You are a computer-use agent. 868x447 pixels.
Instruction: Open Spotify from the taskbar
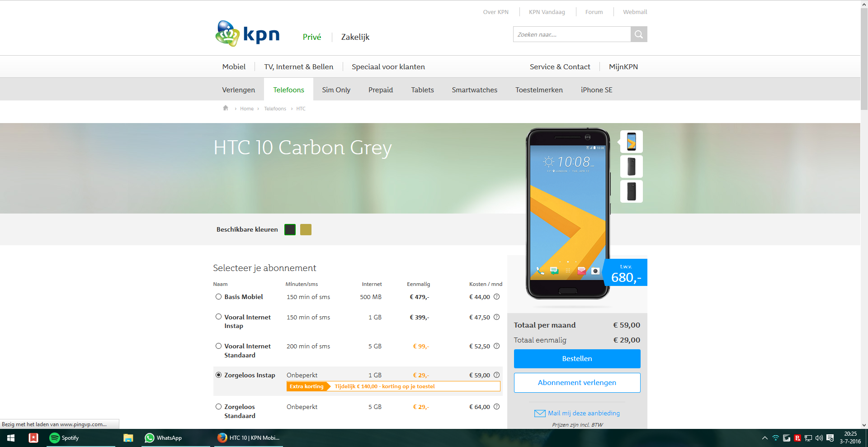81,438
